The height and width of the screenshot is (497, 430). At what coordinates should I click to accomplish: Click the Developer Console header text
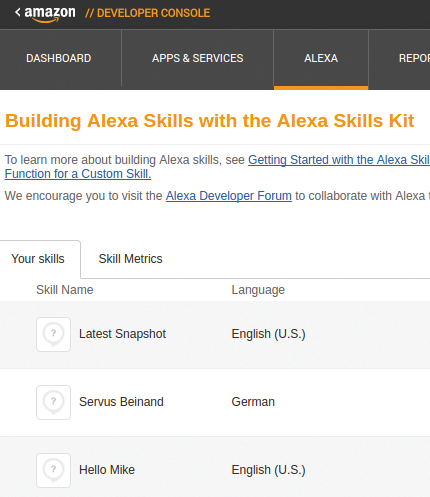tap(148, 13)
